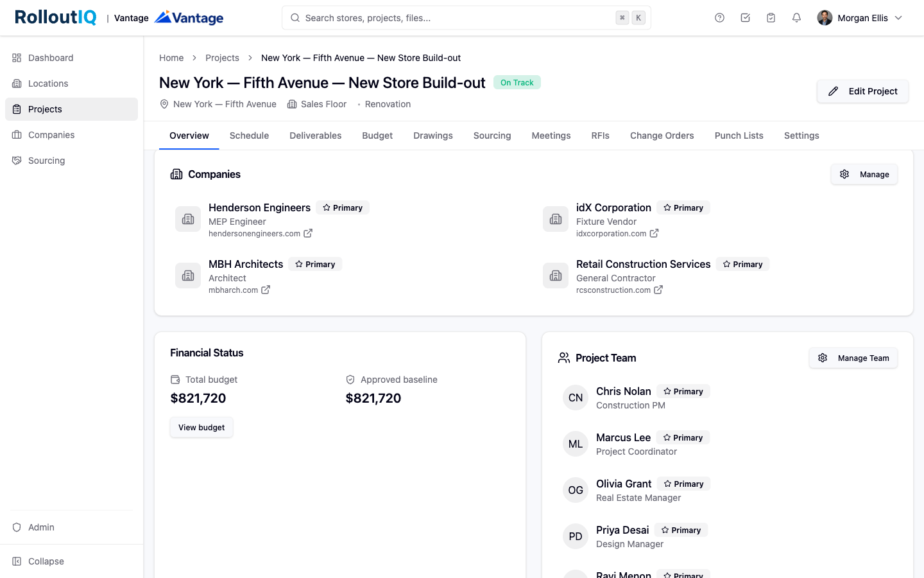Switch to the Overview tab
This screenshot has width=924, height=578.
[189, 136]
